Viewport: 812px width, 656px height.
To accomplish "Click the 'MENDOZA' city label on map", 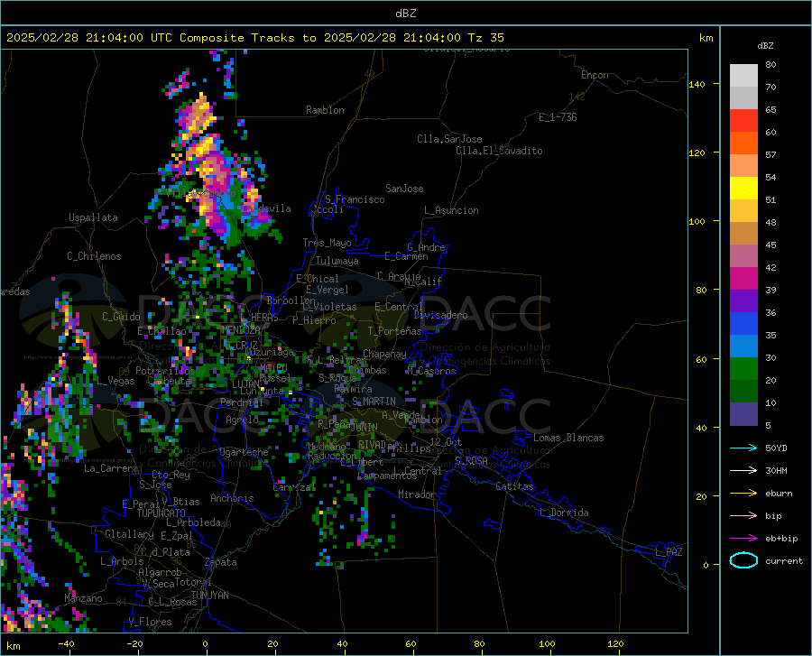I will click(241, 330).
